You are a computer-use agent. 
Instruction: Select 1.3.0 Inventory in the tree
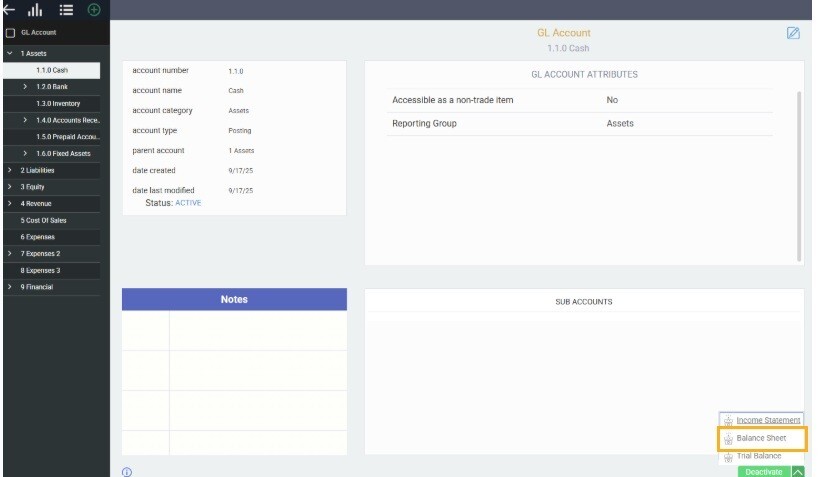[x=58, y=104]
